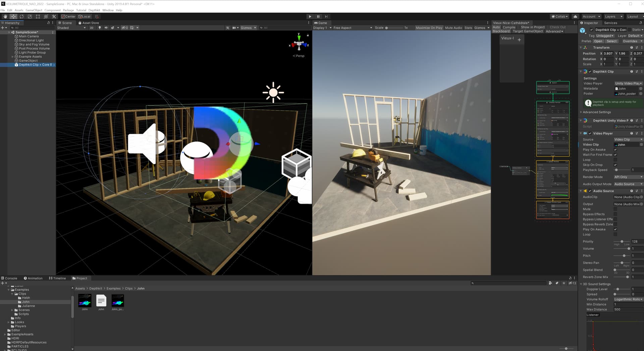Click the prefab Open button in the Inspector
The image size is (644, 351).
[598, 41]
